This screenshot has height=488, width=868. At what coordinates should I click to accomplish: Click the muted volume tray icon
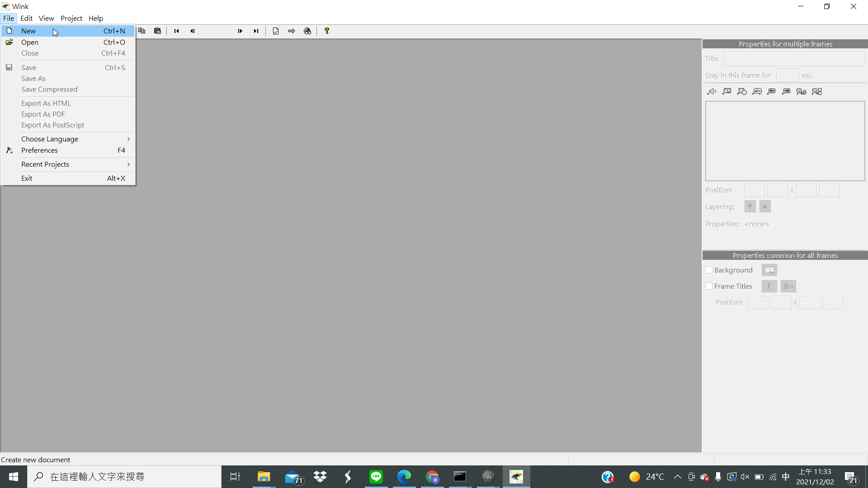(745, 477)
